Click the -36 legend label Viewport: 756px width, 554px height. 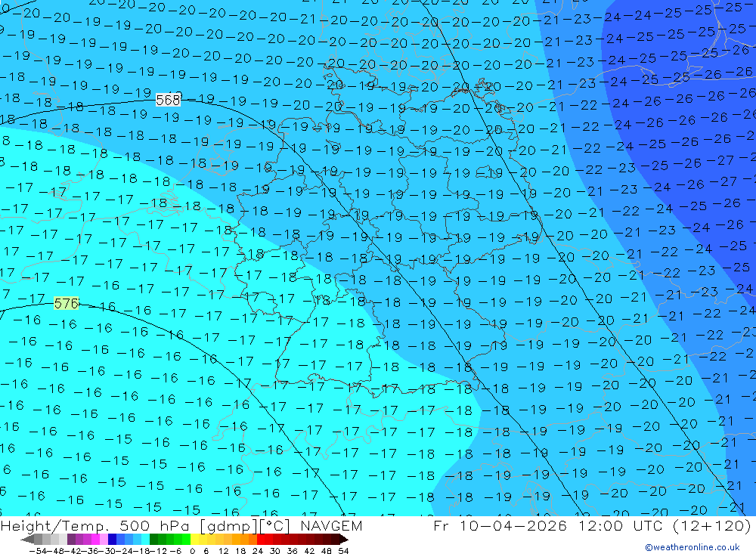pos(91,551)
